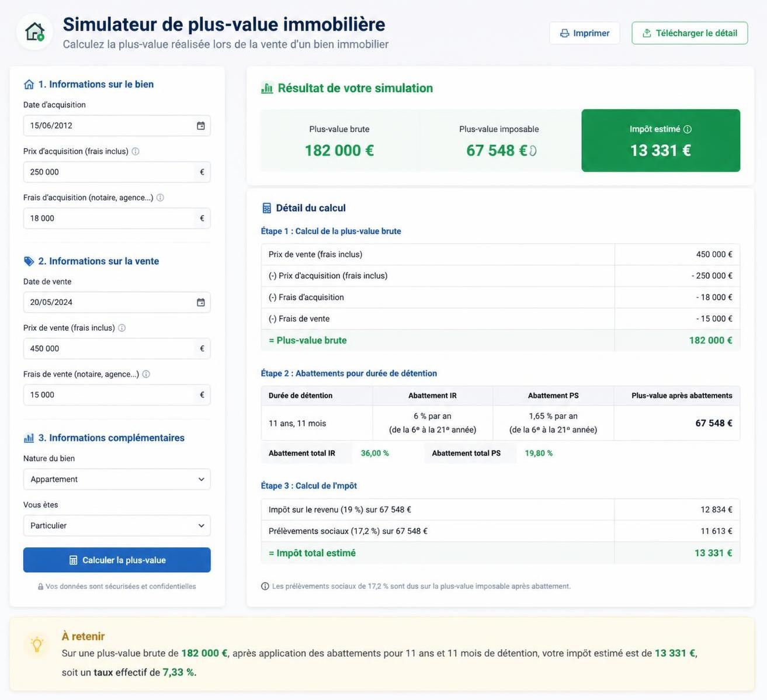Click info icon beside Frais de vente label
The height and width of the screenshot is (700, 767).
146,374
